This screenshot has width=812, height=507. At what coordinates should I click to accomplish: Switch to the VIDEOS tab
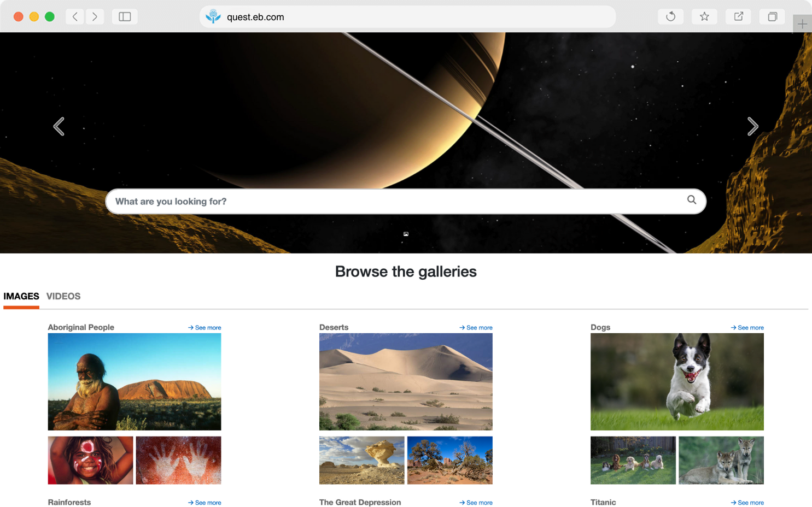pyautogui.click(x=63, y=296)
